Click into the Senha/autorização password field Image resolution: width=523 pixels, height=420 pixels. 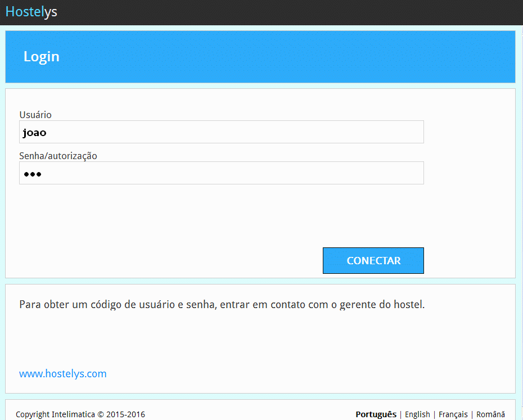coord(221,173)
